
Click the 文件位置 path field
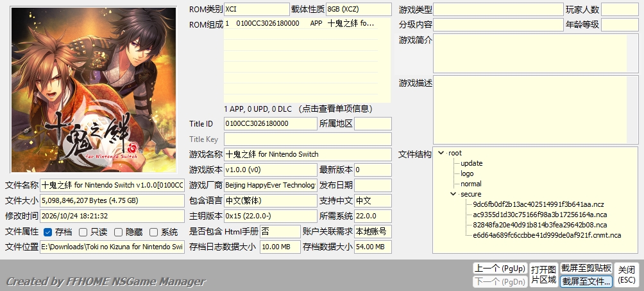pos(112,247)
